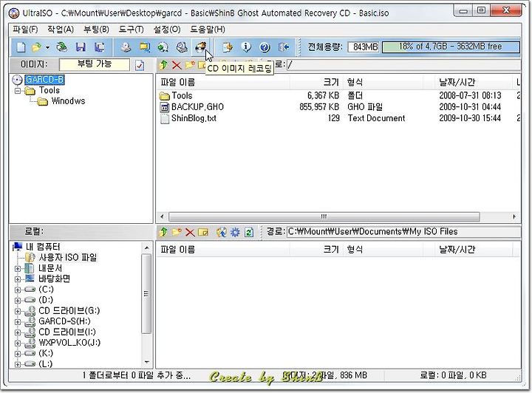This screenshot has height=393, width=532.
Task: Click the 18% of 4.7GB capacity bar
Action: tap(451, 47)
